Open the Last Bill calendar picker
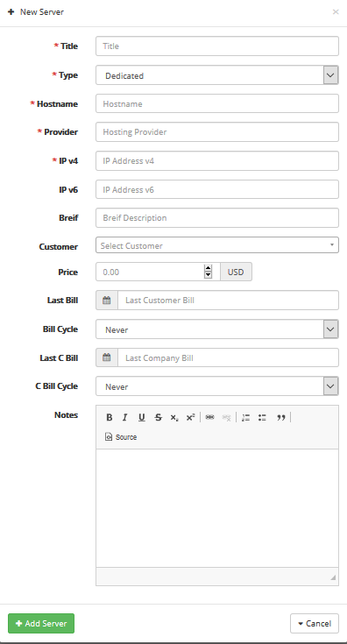The width and height of the screenshot is (347, 644). (x=107, y=301)
